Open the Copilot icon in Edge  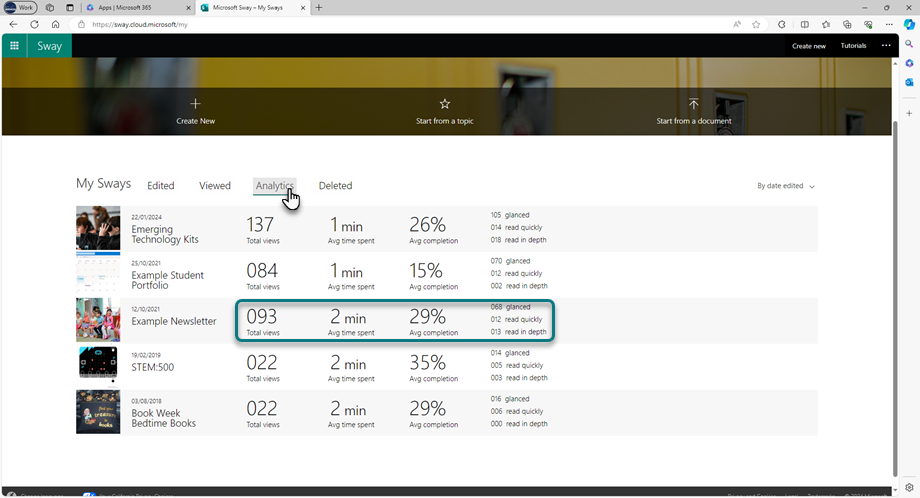click(x=909, y=24)
